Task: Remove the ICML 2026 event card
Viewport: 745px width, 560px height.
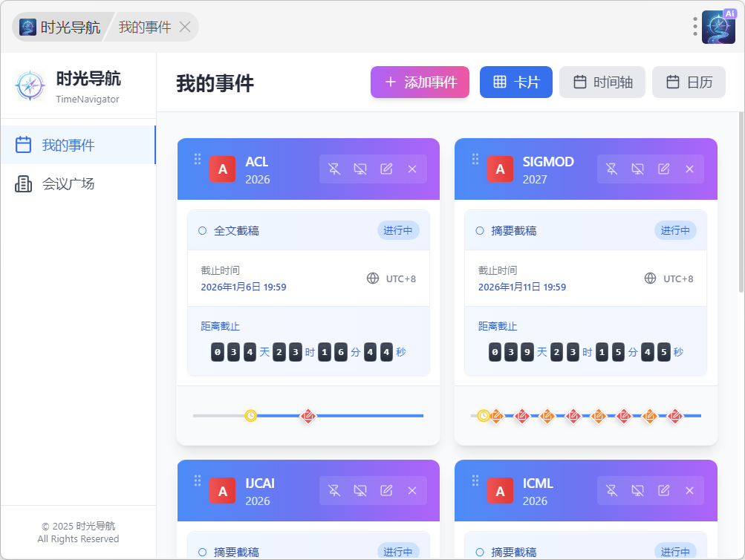Action: (690, 491)
